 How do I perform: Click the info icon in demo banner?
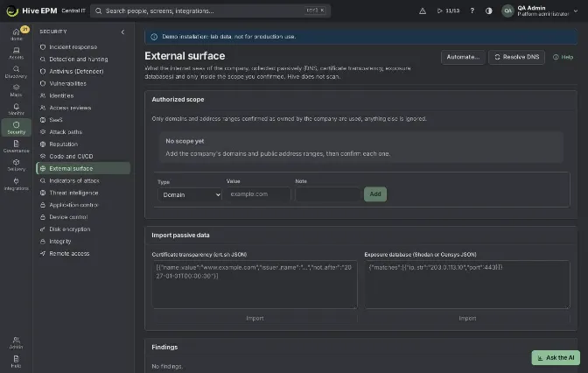pos(154,37)
